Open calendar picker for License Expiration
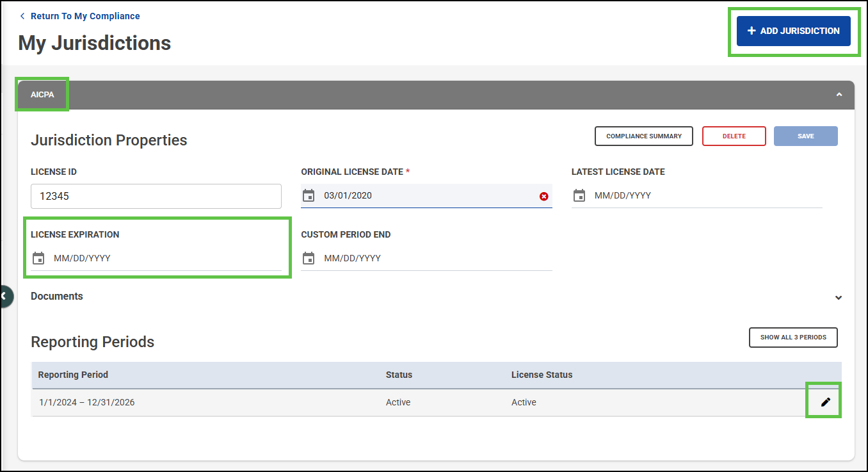Image resolution: width=868 pixels, height=472 pixels. (x=38, y=259)
